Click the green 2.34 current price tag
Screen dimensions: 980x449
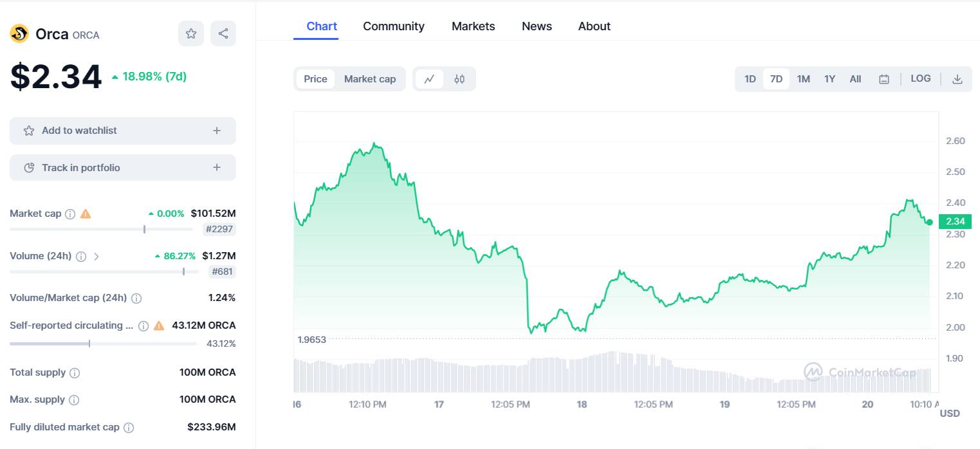coord(956,222)
